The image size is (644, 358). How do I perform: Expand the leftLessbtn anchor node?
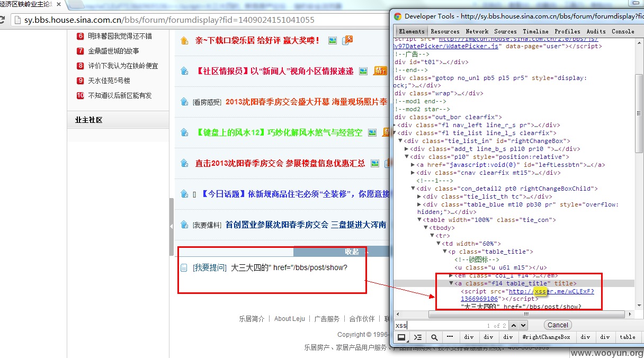point(413,165)
